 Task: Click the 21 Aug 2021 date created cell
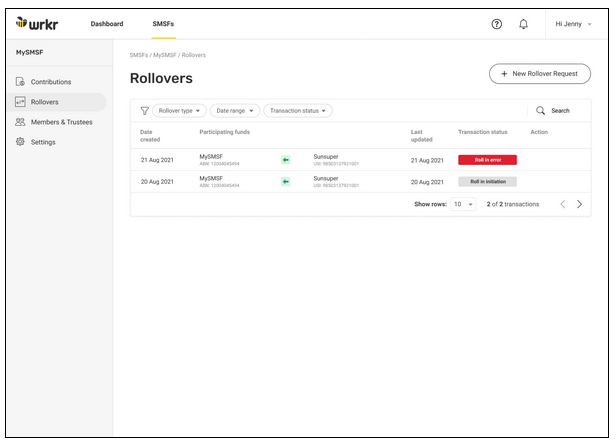tap(157, 160)
